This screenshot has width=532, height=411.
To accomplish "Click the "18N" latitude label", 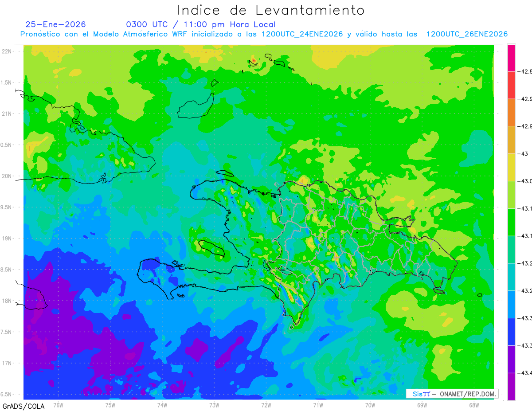I will (7, 301).
